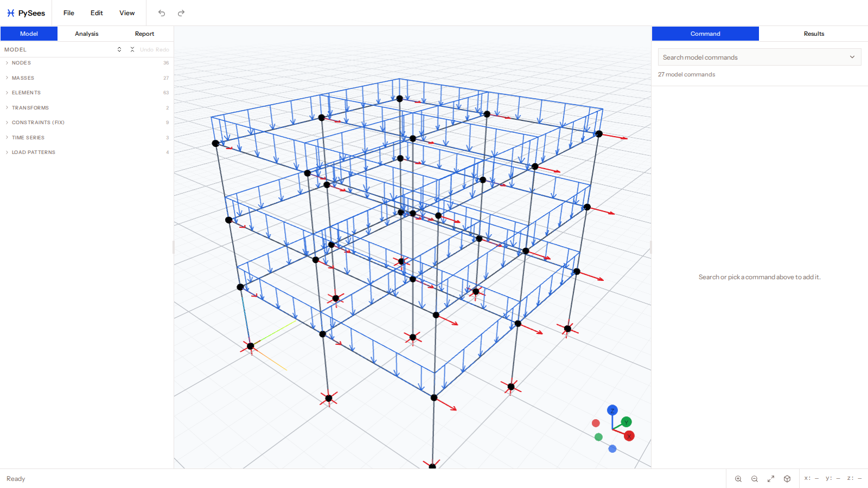Viewport: 868px width, 488px height.
Task: Open the View menu
Action: (127, 13)
